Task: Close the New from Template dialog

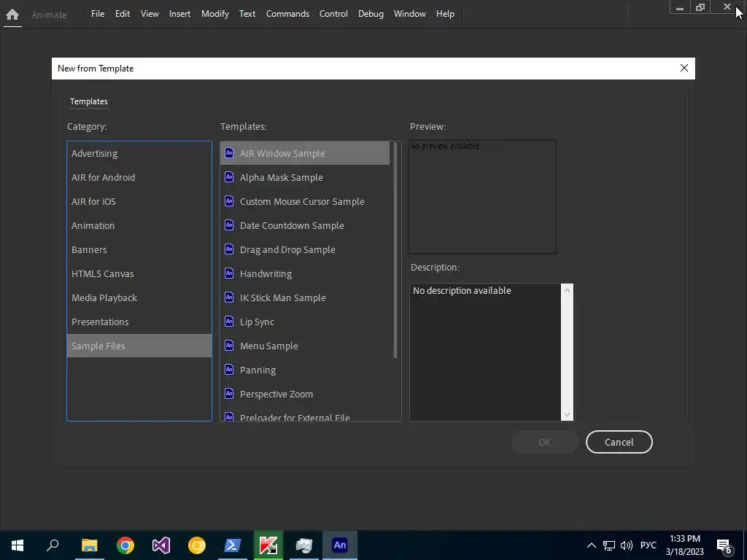Action: [684, 68]
